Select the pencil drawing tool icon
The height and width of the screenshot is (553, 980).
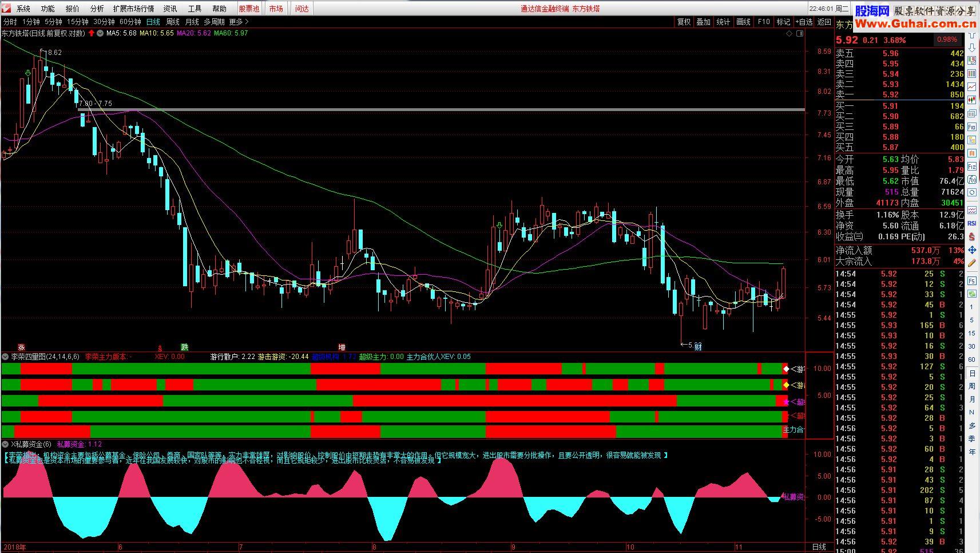pos(971,263)
